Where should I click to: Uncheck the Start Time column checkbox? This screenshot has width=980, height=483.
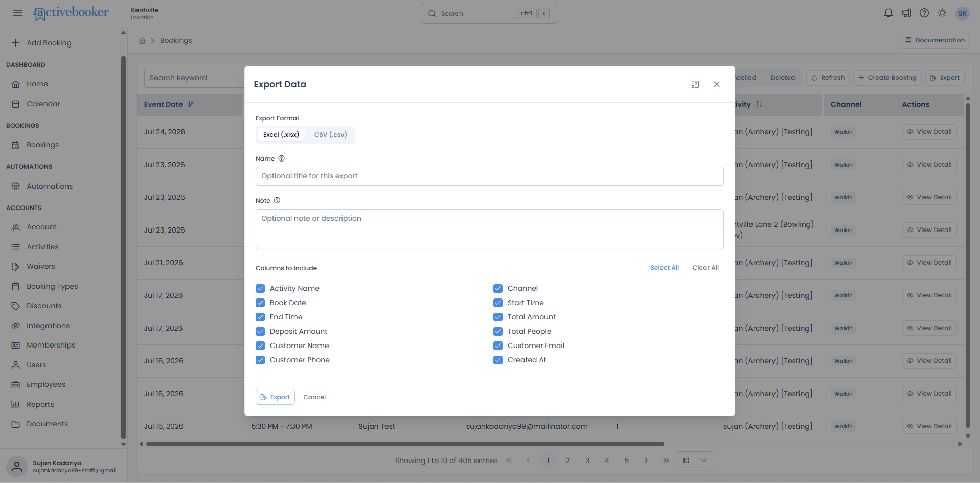498,303
